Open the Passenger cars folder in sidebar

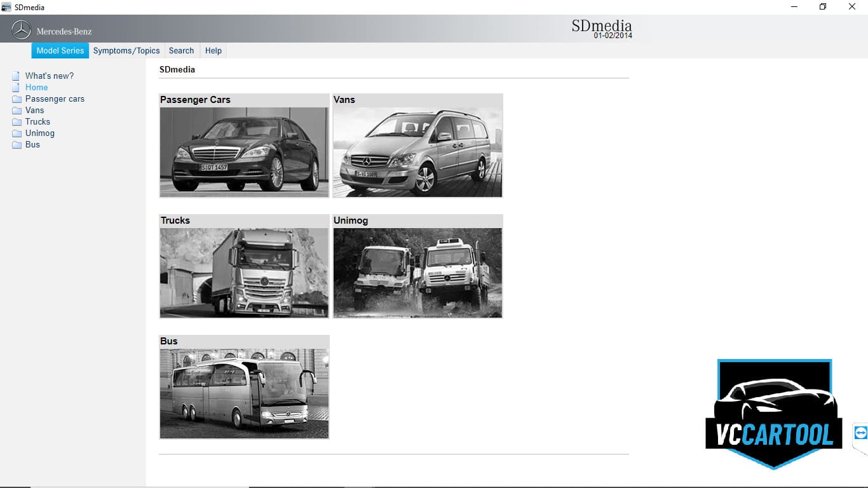[55, 98]
